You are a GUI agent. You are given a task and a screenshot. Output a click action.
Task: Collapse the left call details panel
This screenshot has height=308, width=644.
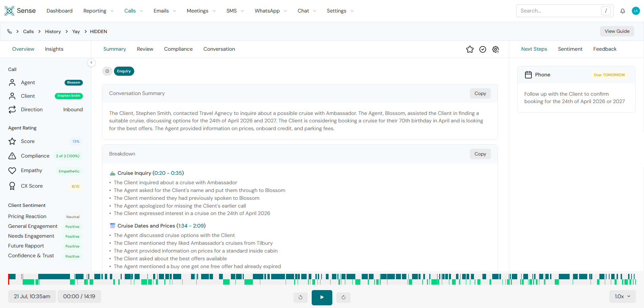[x=91, y=63]
